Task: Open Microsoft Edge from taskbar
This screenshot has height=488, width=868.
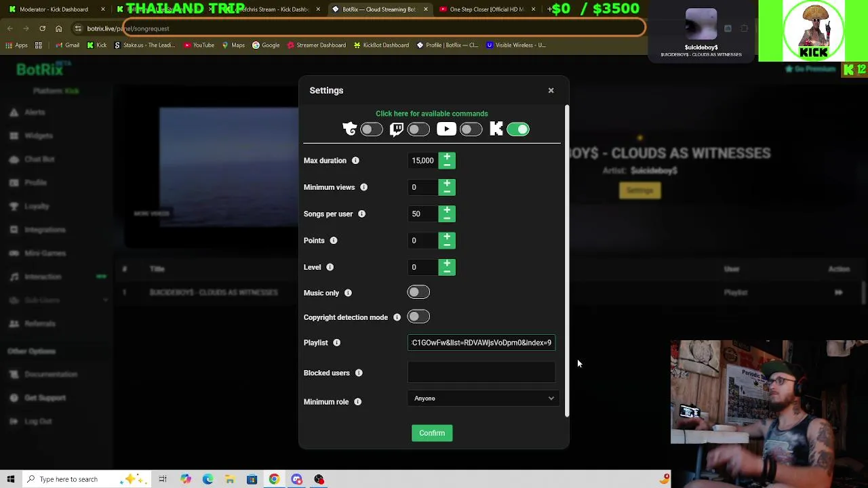Action: [208, 479]
